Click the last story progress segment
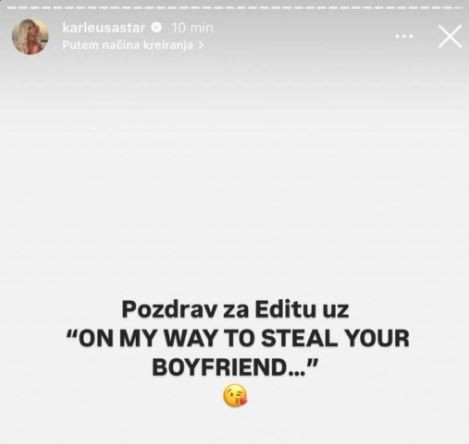 460,7
